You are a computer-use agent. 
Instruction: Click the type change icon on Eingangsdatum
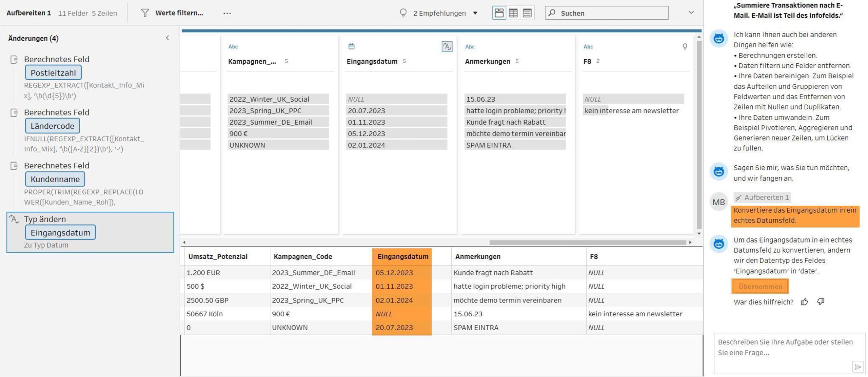pyautogui.click(x=447, y=46)
